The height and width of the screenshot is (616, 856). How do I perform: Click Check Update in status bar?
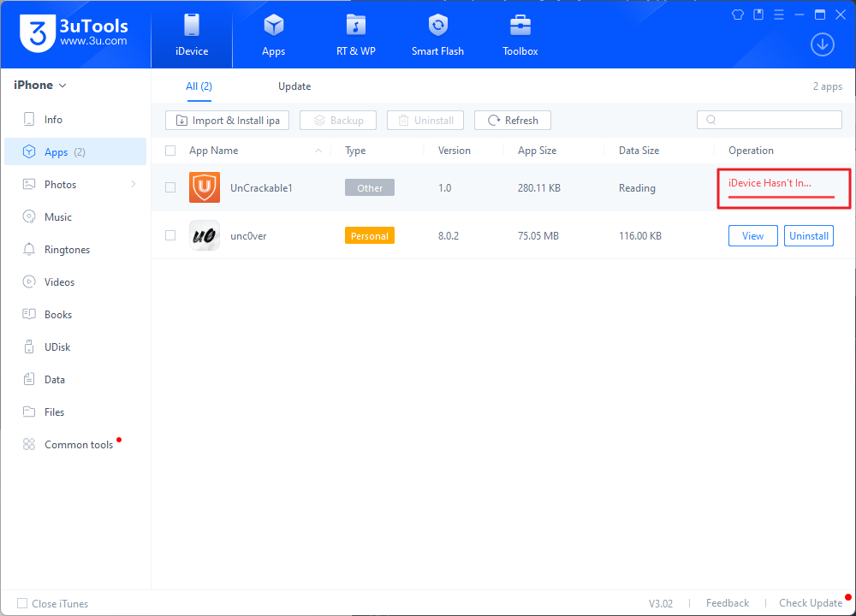(x=811, y=603)
